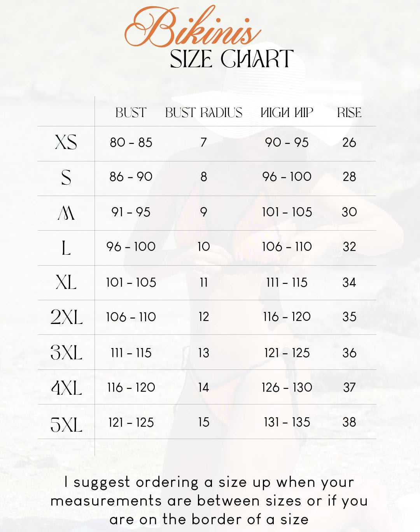Click the 2XL size row label

66,317
